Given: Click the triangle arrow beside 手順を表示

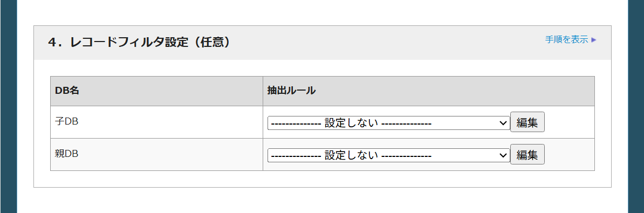Looking at the screenshot, I should (x=593, y=40).
